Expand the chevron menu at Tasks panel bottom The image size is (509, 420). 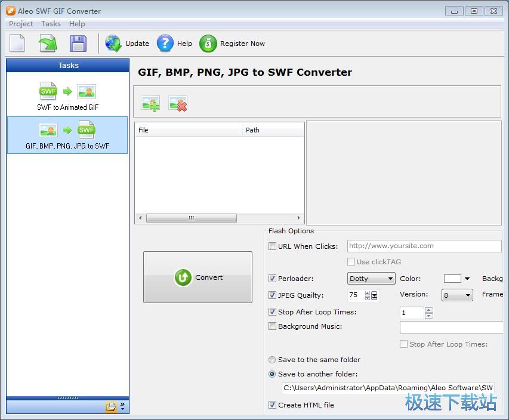point(122,406)
